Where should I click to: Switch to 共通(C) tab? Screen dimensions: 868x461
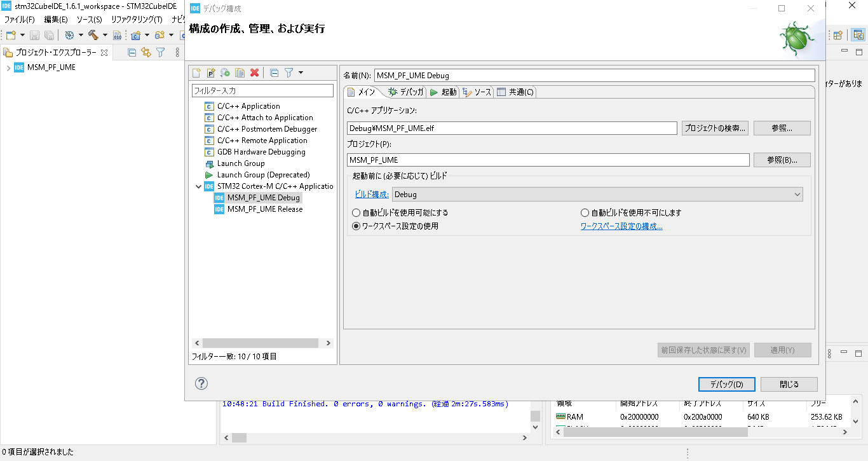pyautogui.click(x=515, y=92)
